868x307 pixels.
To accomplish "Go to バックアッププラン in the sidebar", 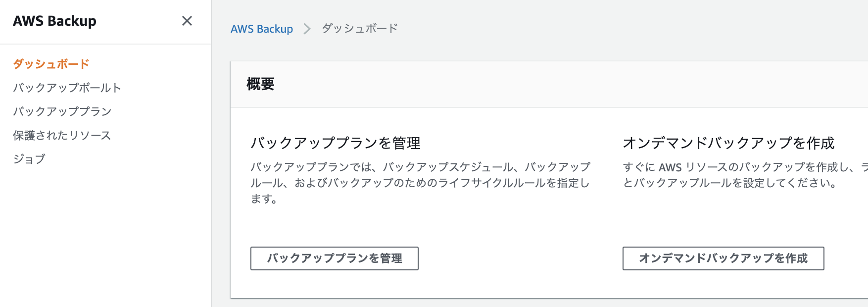I will pyautogui.click(x=62, y=111).
